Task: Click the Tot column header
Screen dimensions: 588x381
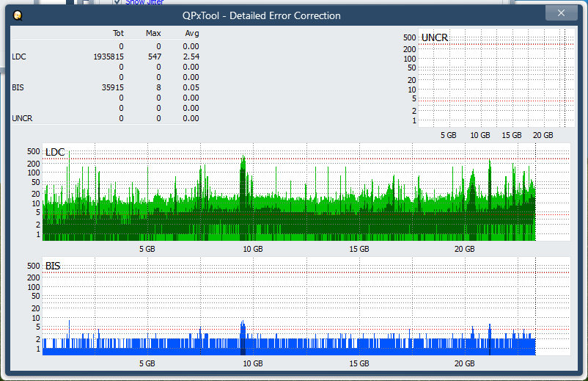Action: click(118, 34)
